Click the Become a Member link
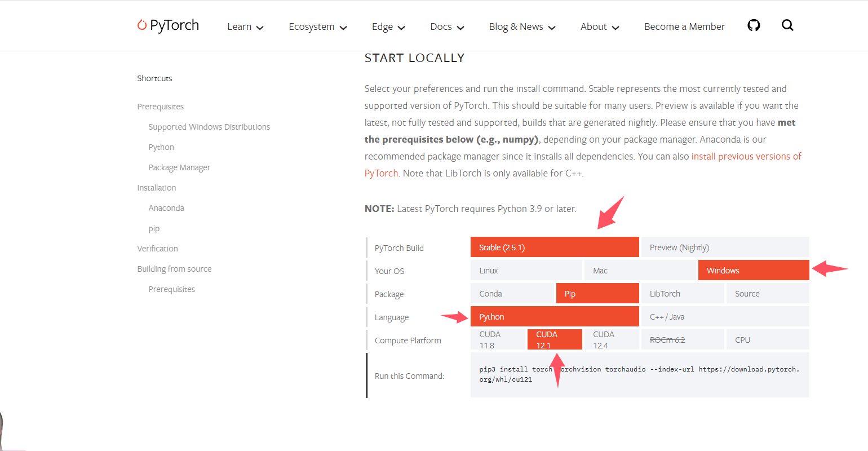Screen dimensions: 868x451 tap(684, 26)
